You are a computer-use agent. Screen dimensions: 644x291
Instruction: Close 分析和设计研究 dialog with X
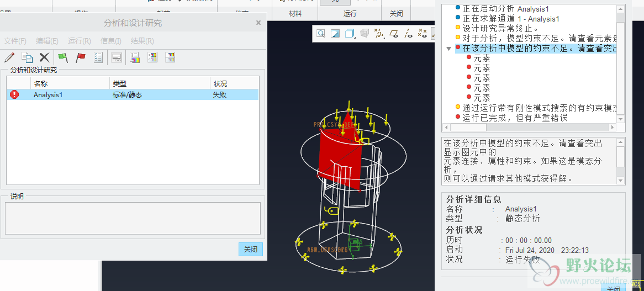click(258, 23)
